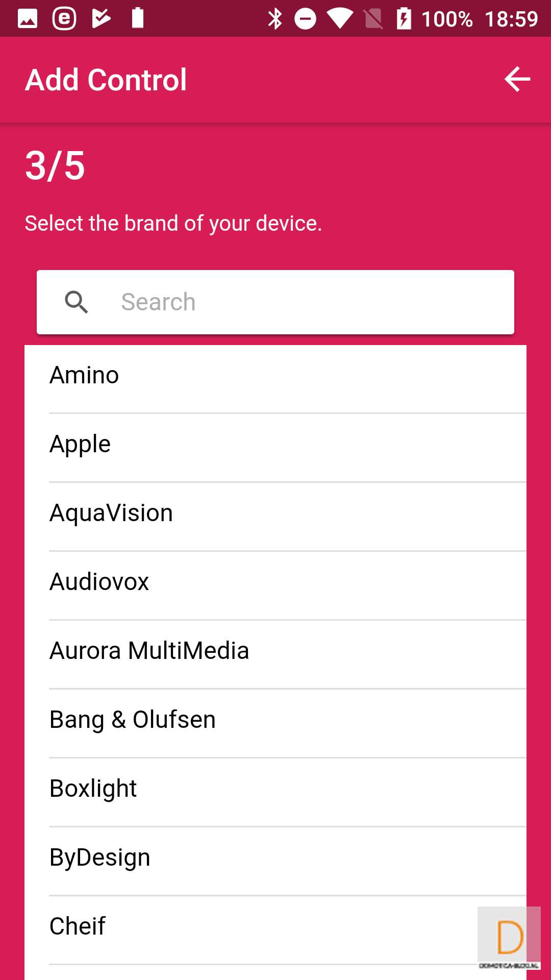Tap the battery charging icon

(404, 19)
